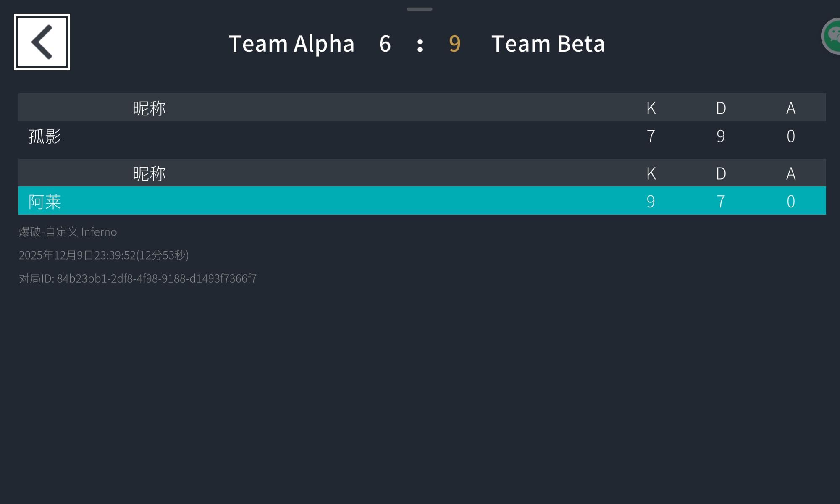Select the Team Beta name

pyautogui.click(x=548, y=44)
